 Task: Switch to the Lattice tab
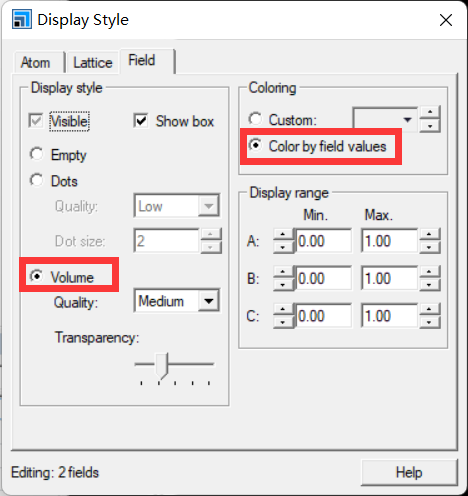pos(93,62)
